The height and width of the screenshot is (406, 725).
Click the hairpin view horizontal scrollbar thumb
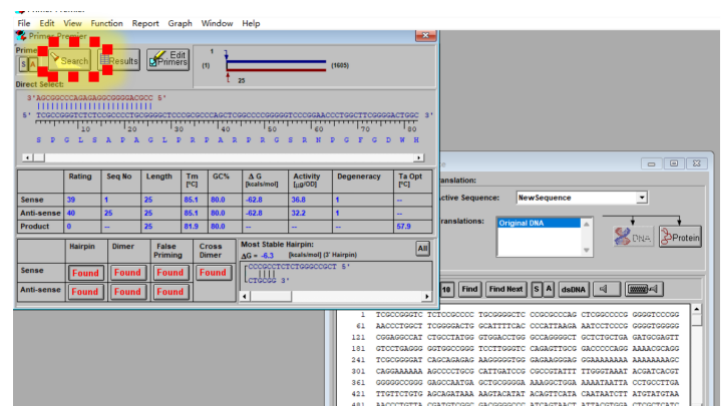[270, 296]
